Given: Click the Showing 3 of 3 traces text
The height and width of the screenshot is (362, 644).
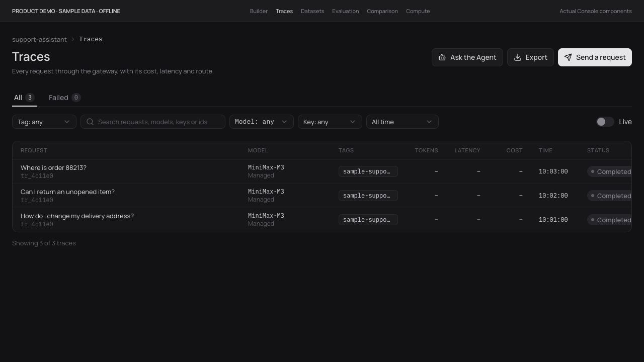Looking at the screenshot, I should coord(44,243).
